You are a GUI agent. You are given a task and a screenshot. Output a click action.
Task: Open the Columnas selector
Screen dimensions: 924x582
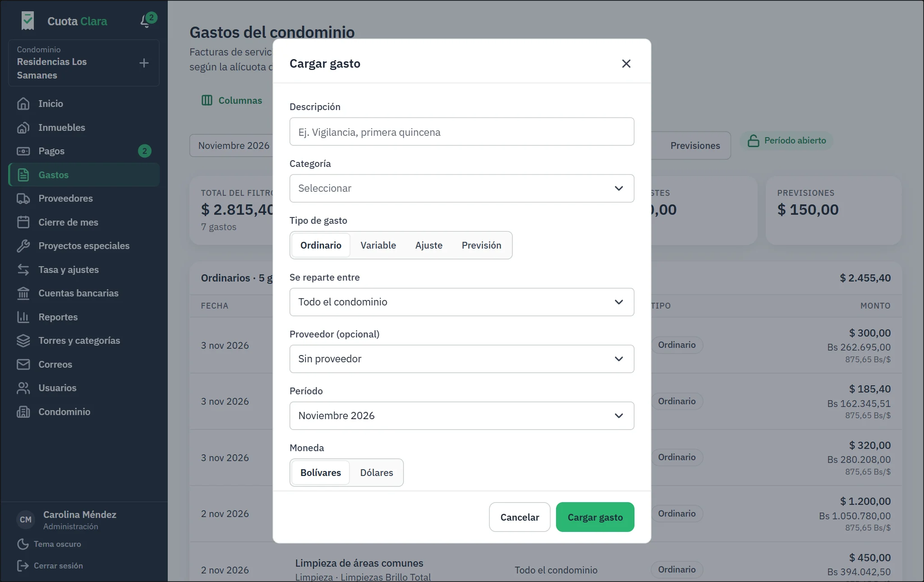(x=231, y=101)
